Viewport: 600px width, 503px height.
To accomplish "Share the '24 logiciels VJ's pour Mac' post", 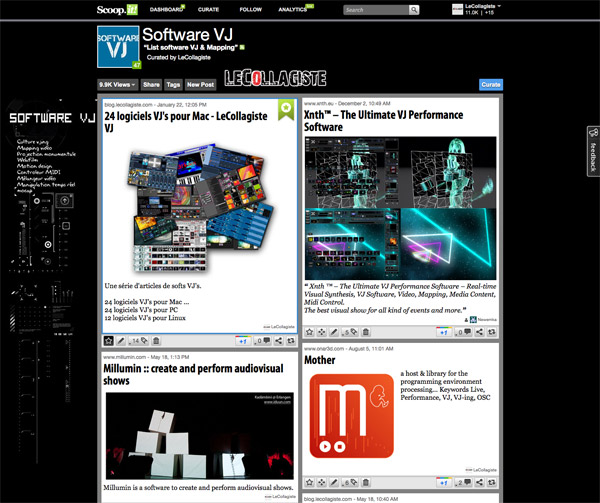I will pos(279,340).
